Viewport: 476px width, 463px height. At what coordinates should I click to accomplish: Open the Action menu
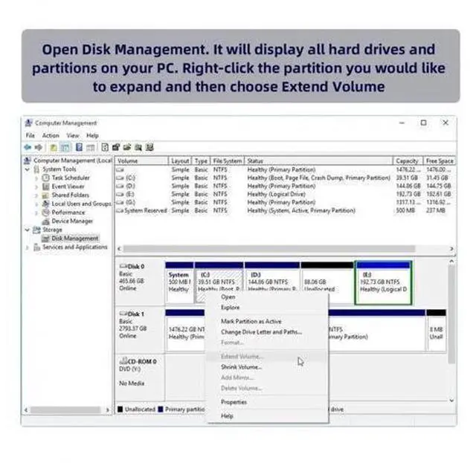tap(51, 135)
